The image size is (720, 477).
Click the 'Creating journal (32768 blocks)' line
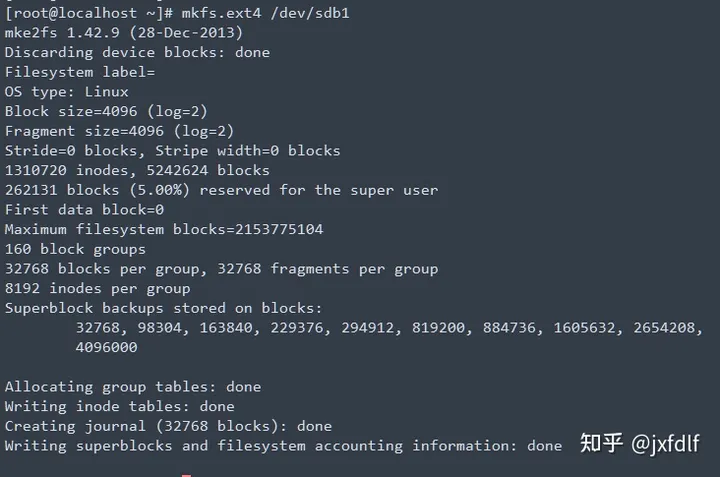tap(168, 426)
